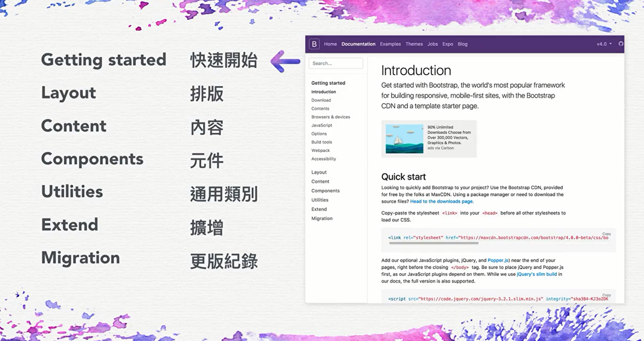Expand the Extend sidebar section
The height and width of the screenshot is (341, 644).
[x=319, y=209]
